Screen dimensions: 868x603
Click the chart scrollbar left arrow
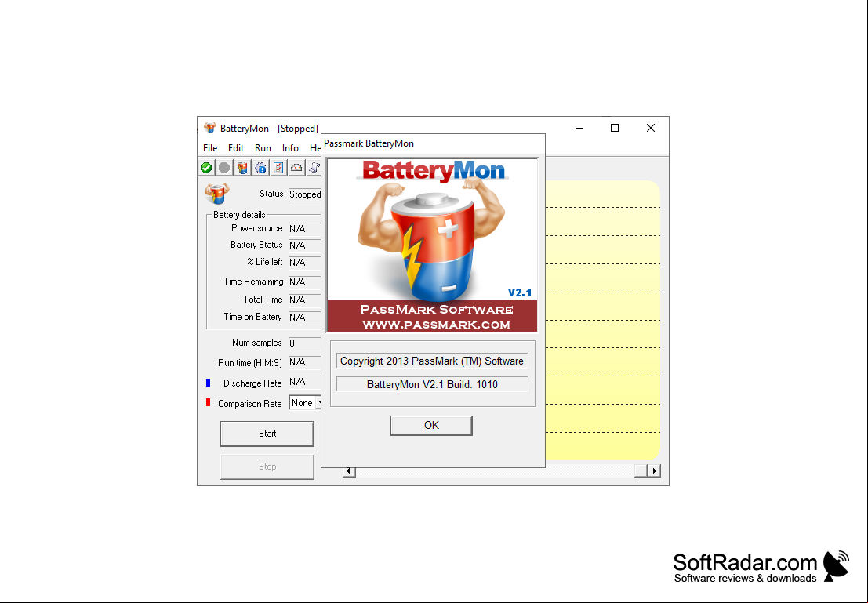[349, 471]
